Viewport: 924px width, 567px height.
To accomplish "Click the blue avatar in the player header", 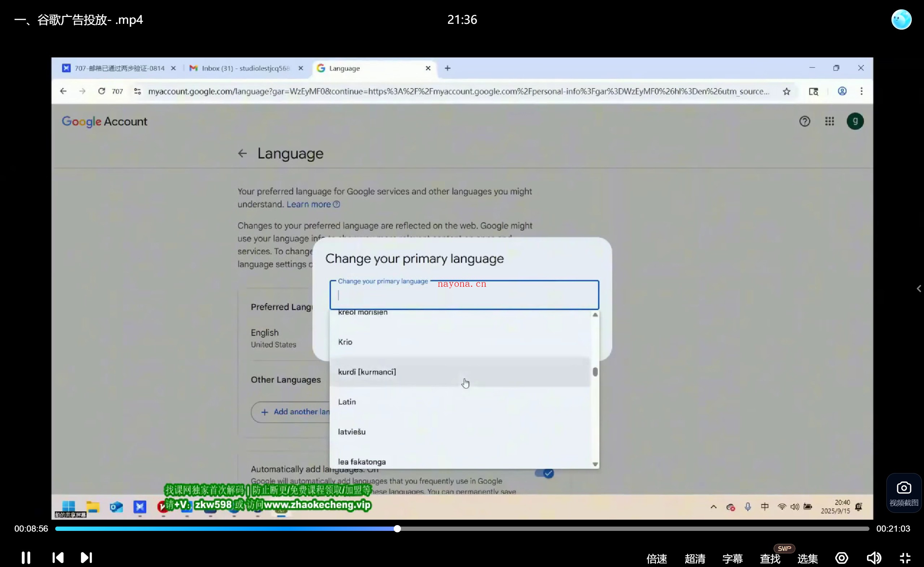I will pyautogui.click(x=901, y=20).
